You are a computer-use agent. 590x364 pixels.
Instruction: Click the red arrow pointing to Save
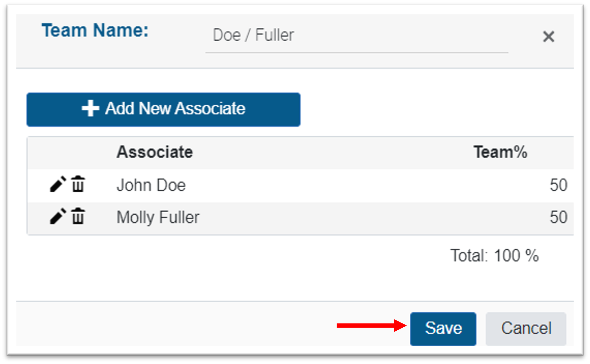[371, 326]
